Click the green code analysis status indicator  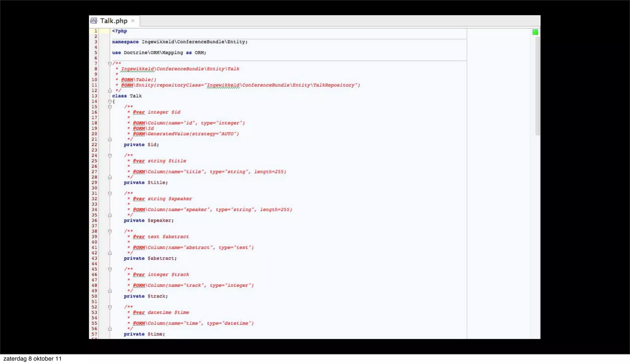coord(535,32)
